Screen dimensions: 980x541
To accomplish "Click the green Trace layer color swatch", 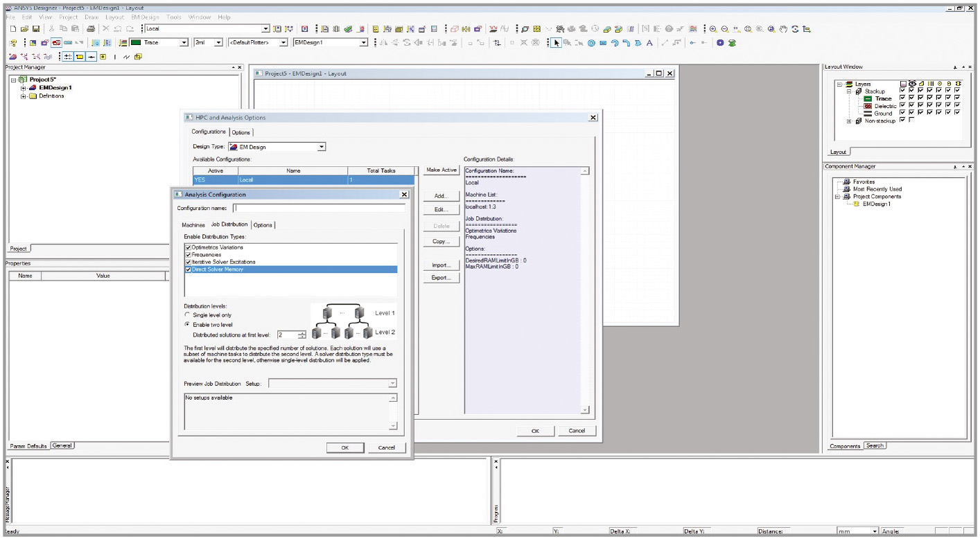I will (868, 99).
